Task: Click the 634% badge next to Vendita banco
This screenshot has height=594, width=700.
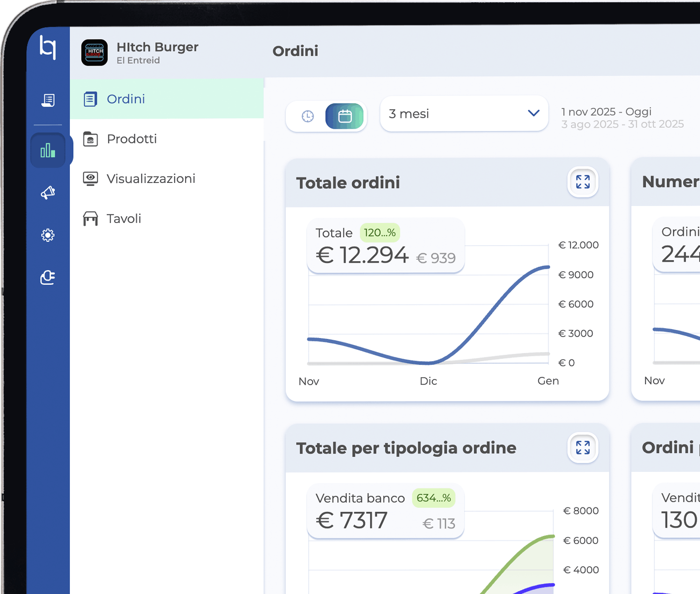Action: click(433, 498)
